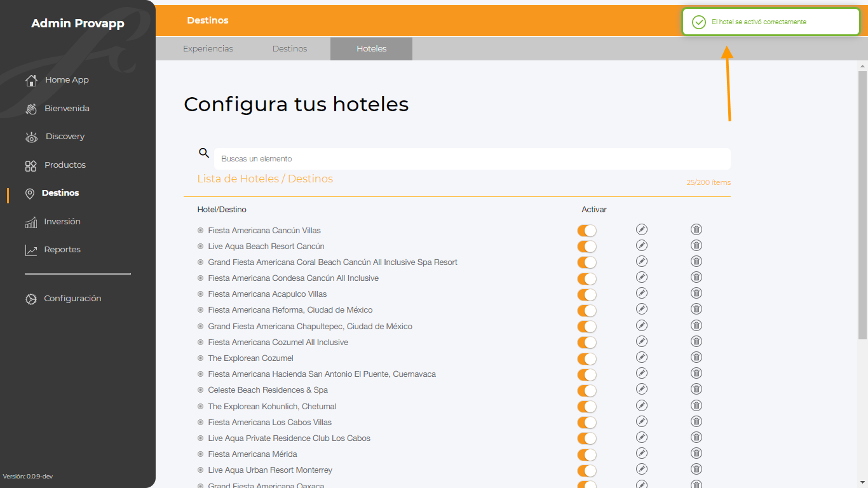Go to Discovery sidebar section
The width and height of the screenshot is (868, 488).
[x=55, y=137]
